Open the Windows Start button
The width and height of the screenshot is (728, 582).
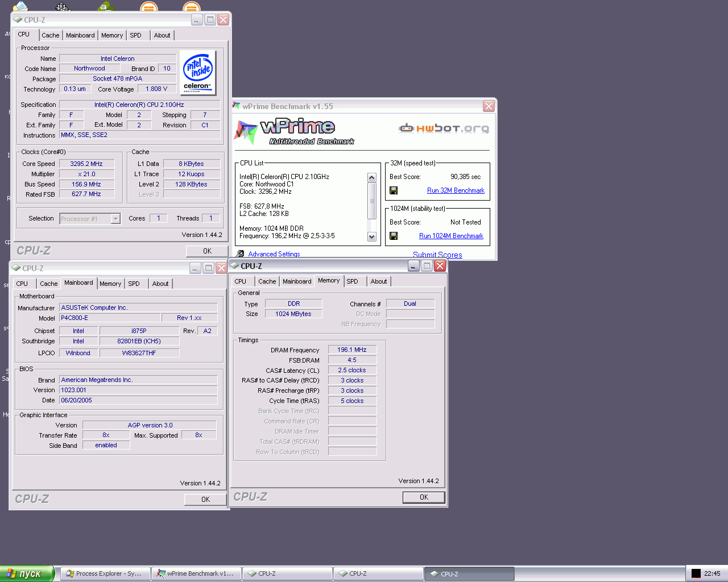point(27,573)
